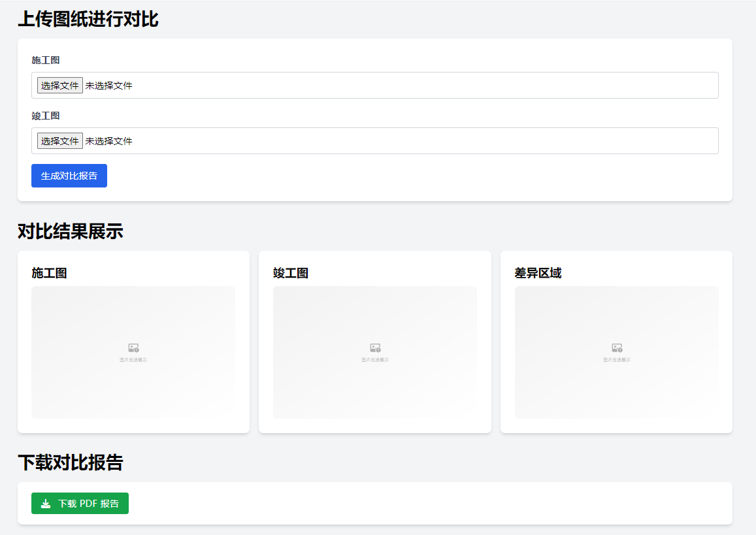Click the 施工图 title in results card
Image resolution: width=756 pixels, height=535 pixels.
tap(49, 273)
